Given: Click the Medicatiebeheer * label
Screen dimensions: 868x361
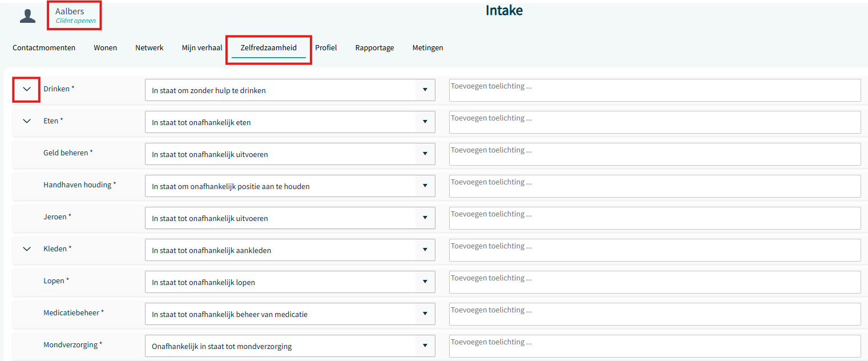Looking at the screenshot, I should [74, 312].
